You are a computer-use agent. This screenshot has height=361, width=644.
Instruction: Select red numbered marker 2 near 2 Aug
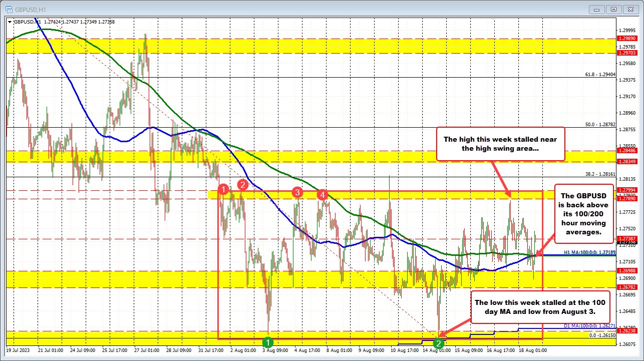click(x=242, y=185)
